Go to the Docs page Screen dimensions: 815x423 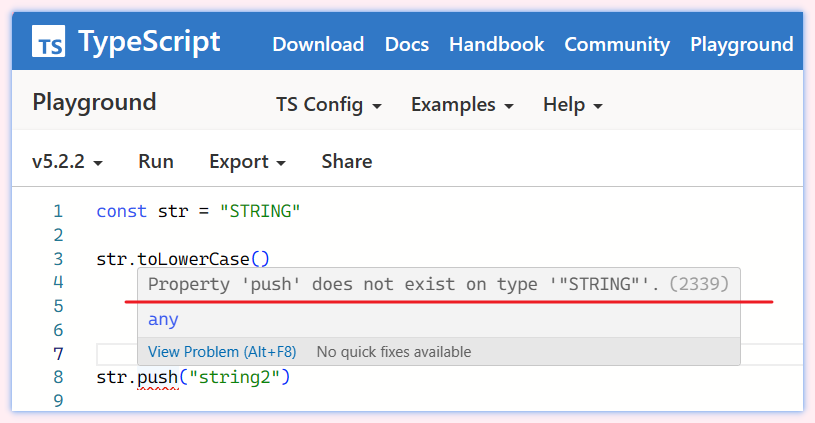[x=407, y=44]
